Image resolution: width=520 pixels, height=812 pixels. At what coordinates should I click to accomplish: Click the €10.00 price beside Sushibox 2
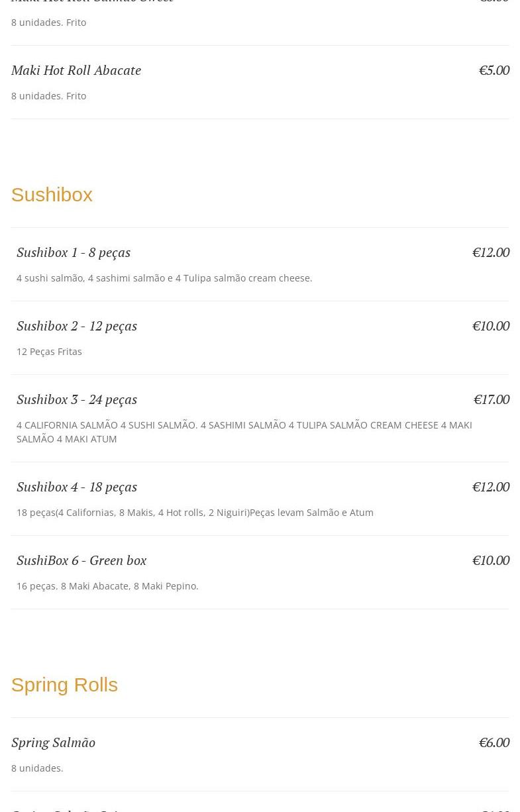click(490, 326)
